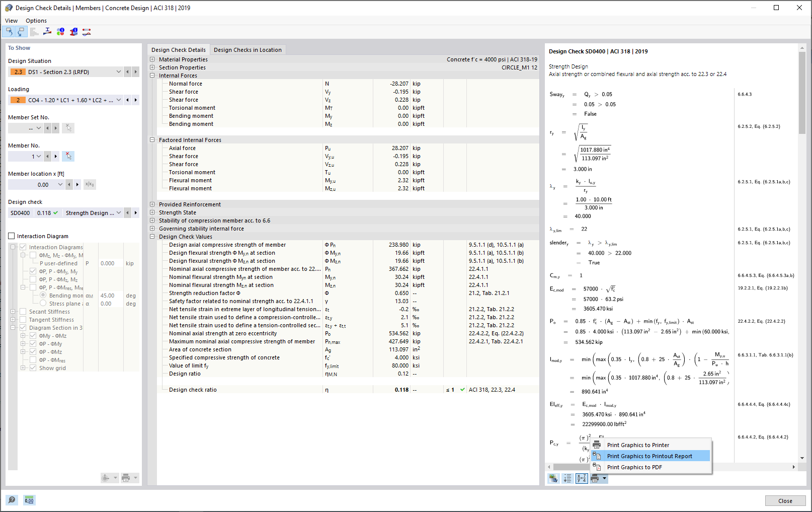Expand the Governing stability internal force section
The image size is (812, 512).
pyautogui.click(x=152, y=229)
